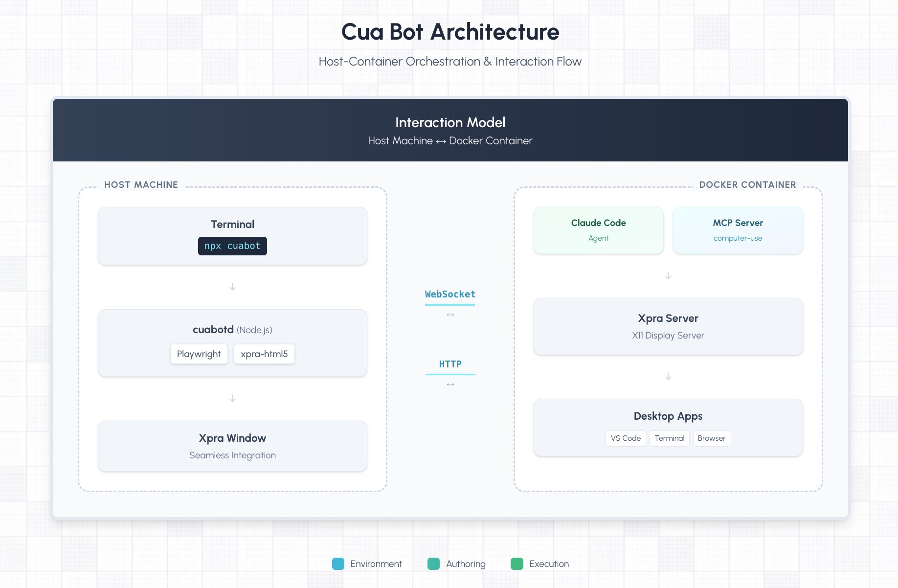Select the Claude Code Agent card
The height and width of the screenshot is (588, 898).
[x=598, y=230]
